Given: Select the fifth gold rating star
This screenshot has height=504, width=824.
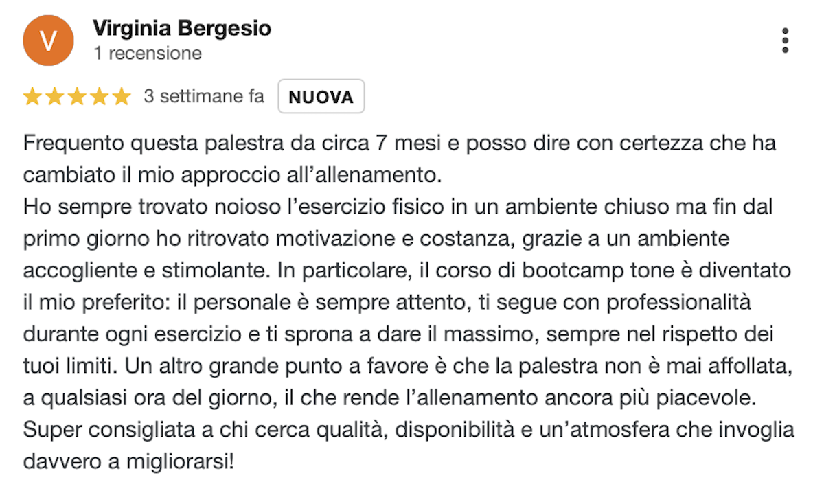Looking at the screenshot, I should pos(121,97).
